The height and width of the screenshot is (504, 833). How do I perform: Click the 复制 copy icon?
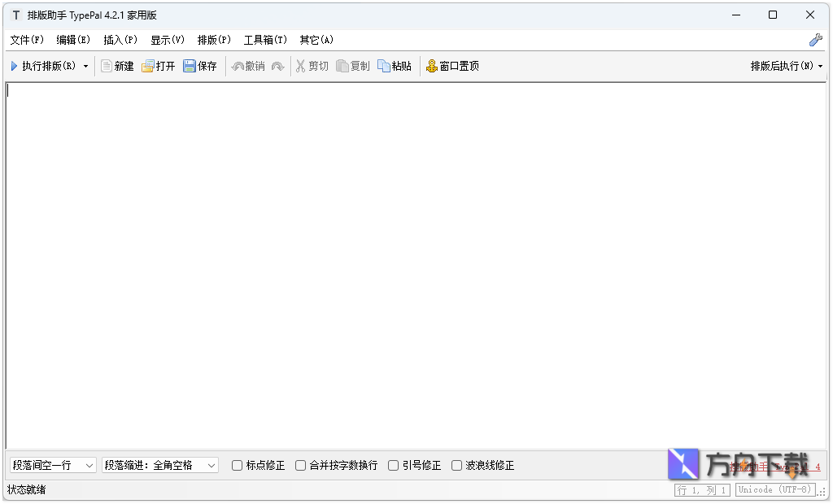coord(342,66)
